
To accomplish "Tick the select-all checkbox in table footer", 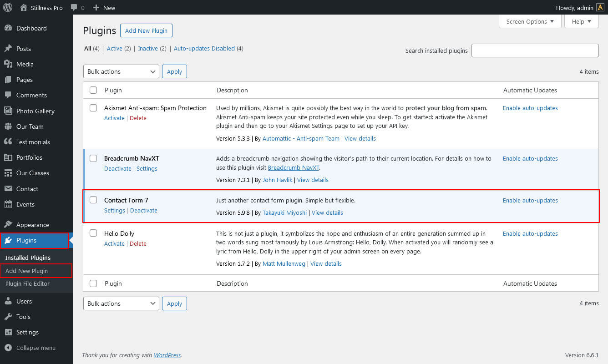I will 93,283.
